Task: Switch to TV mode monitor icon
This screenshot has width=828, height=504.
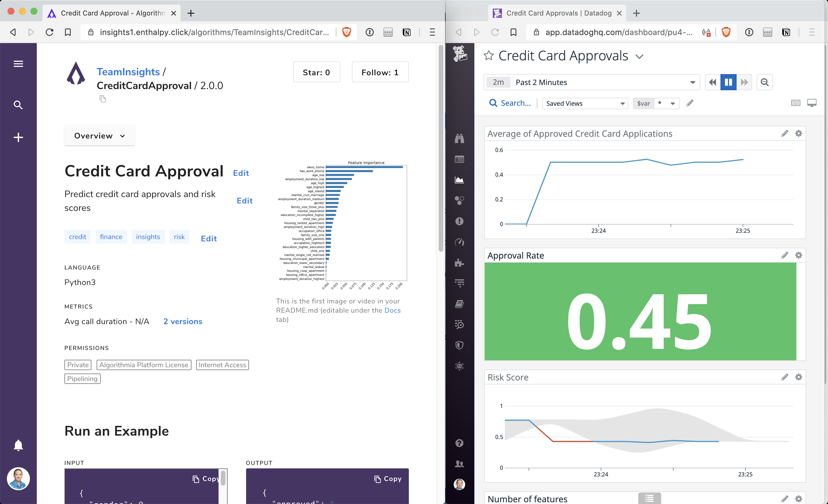Action: click(812, 103)
